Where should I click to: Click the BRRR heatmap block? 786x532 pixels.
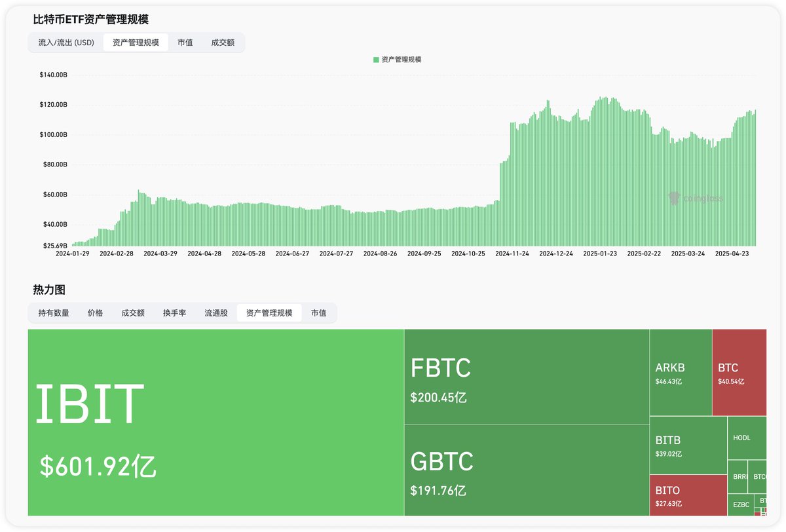pos(738,477)
